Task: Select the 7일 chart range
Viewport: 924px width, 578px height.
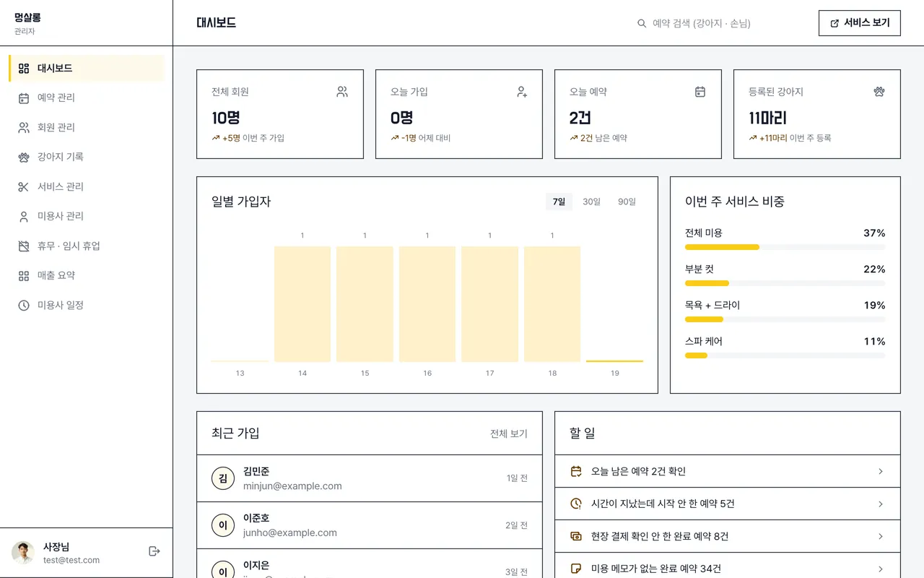Action: point(559,202)
